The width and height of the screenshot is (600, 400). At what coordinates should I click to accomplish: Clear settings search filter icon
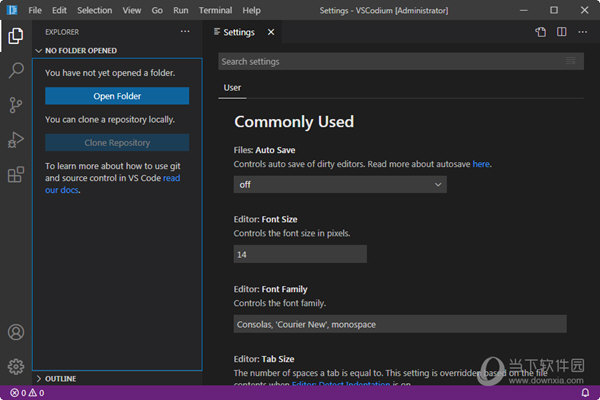tap(571, 61)
